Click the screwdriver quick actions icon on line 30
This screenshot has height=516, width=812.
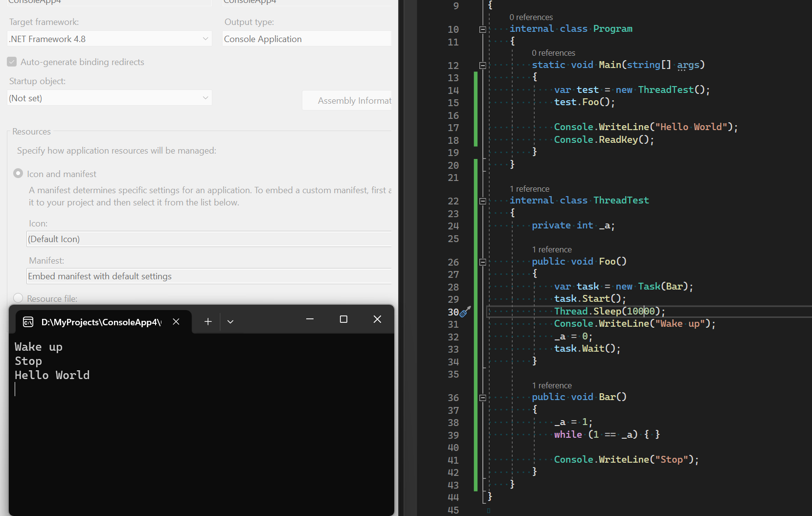(465, 312)
